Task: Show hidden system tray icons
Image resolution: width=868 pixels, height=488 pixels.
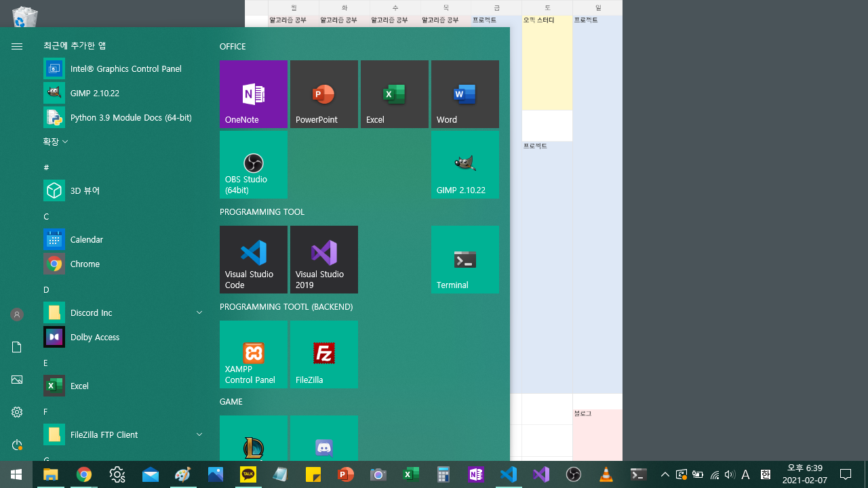Action: (665, 474)
